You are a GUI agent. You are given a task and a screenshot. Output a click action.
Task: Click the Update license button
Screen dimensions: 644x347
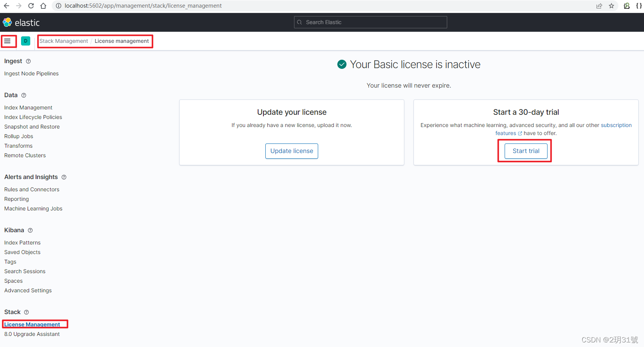[x=291, y=151]
